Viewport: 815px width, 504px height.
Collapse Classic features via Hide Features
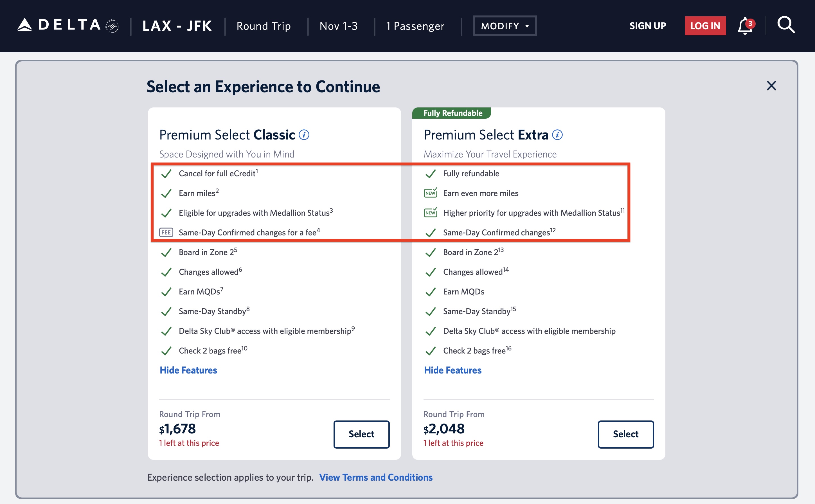pyautogui.click(x=188, y=370)
